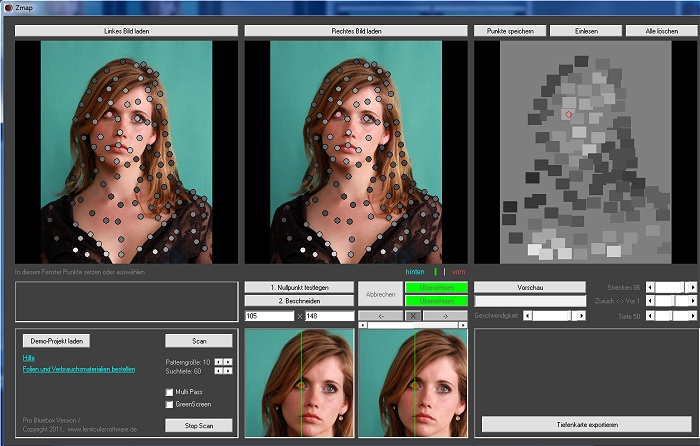Open the Hilfe link
Image resolution: width=700 pixels, height=446 pixels.
pyautogui.click(x=28, y=357)
